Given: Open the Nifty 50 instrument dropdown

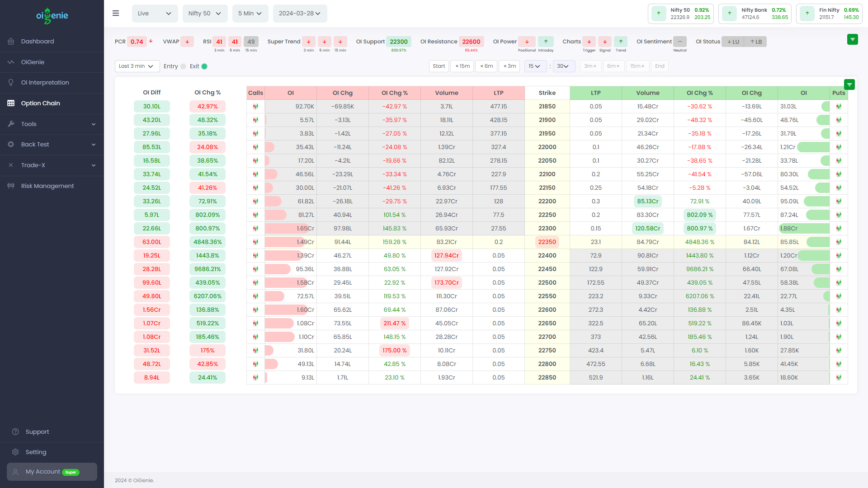Looking at the screenshot, I should pyautogui.click(x=205, y=13).
